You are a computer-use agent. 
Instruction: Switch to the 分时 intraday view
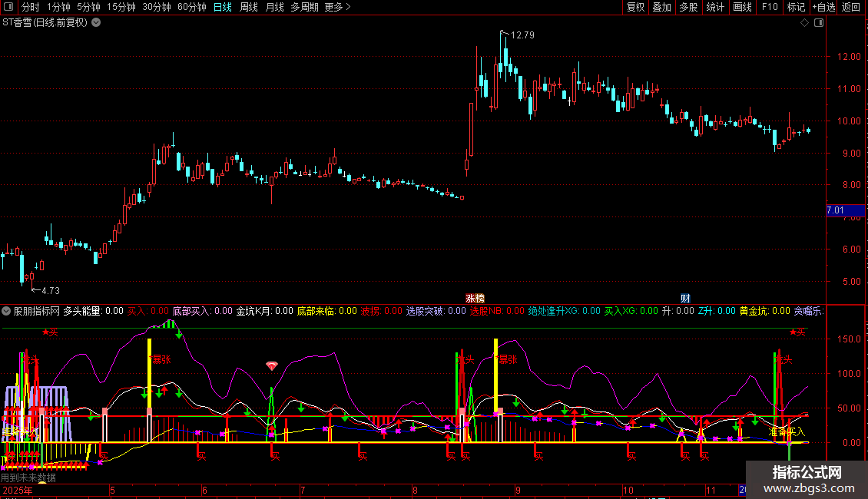(30, 8)
